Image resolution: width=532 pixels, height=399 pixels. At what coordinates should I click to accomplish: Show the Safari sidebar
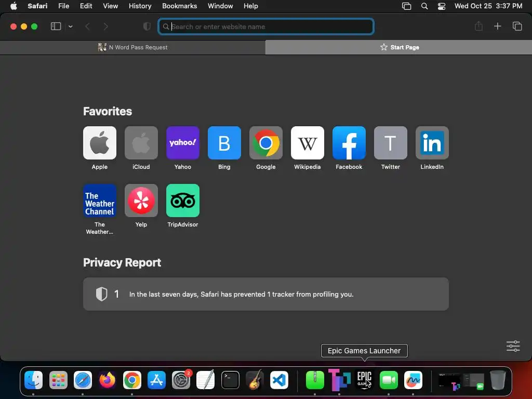56,26
